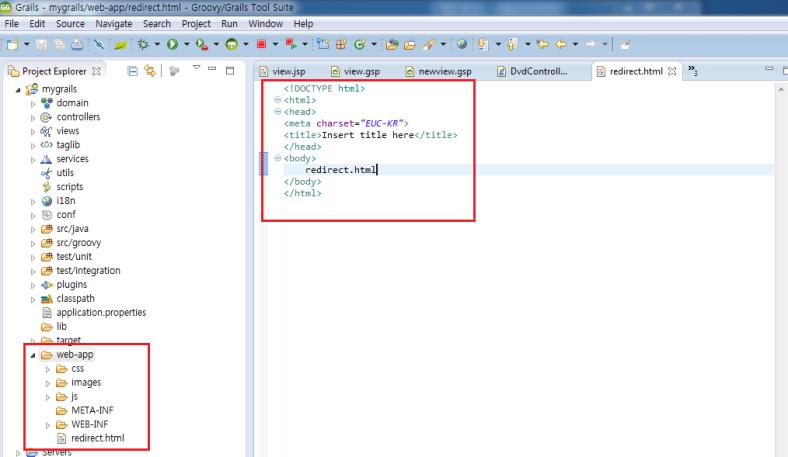Open the New wizard dropdown arrow
Screen dimensions: 788x457
click(27, 45)
